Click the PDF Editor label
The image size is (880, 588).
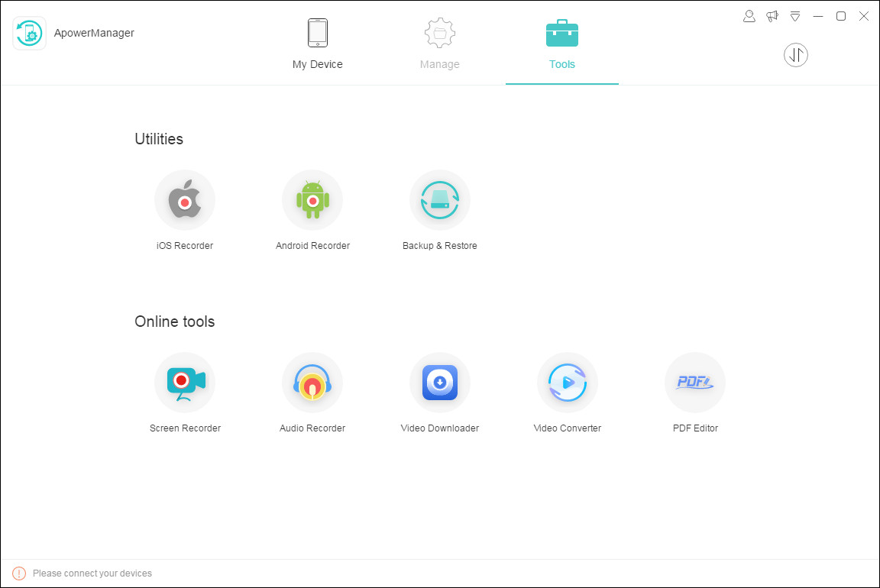pyautogui.click(x=695, y=428)
